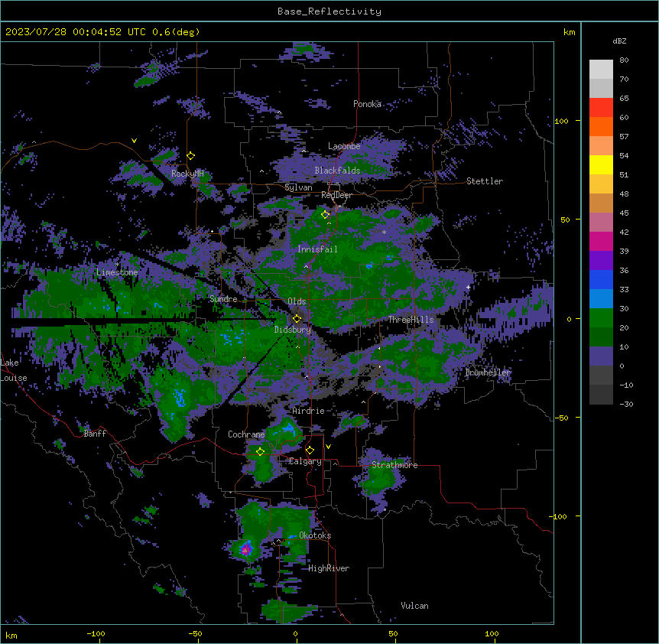The image size is (659, 644).
Task: Click the bright orange swatch in dBZ legend
Action: click(x=601, y=126)
